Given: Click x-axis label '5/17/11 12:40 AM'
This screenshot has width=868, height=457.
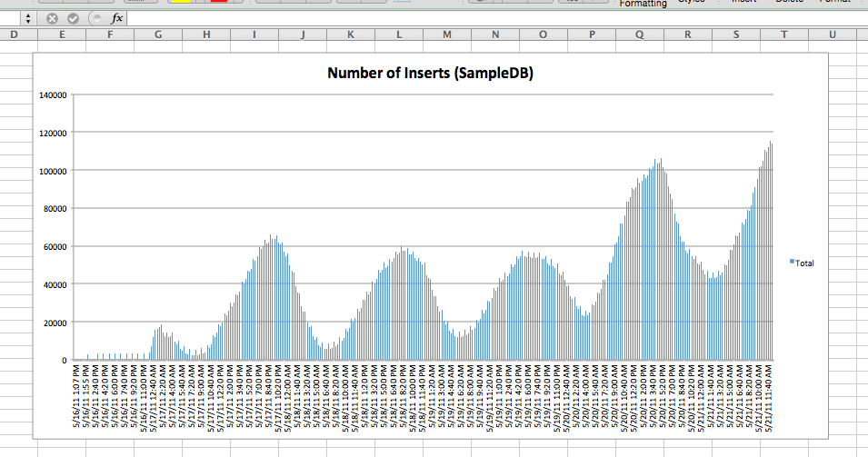Looking at the screenshot, I should click(x=154, y=398).
